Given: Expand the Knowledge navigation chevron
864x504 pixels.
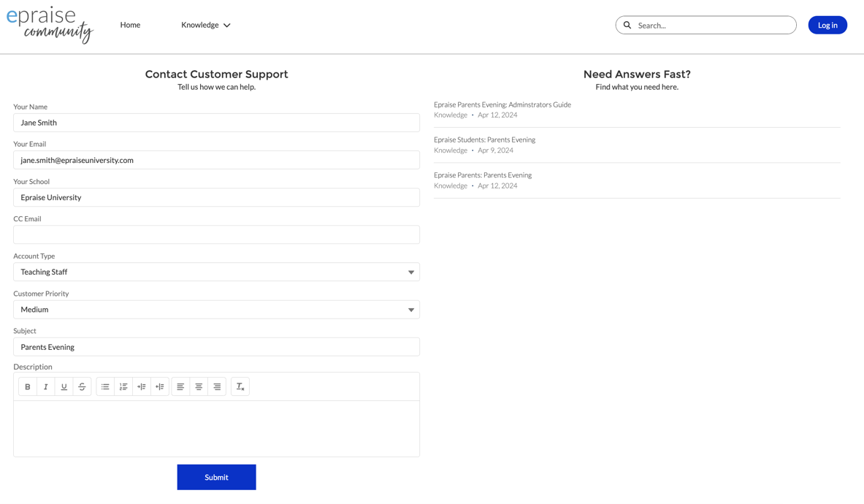Looking at the screenshot, I should (x=226, y=24).
